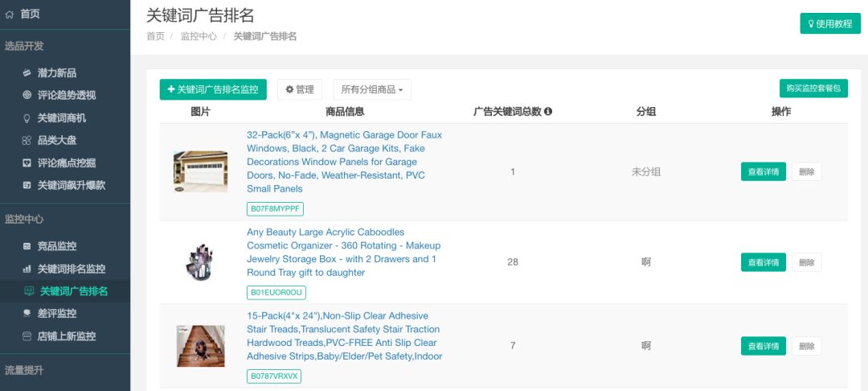
Task: Click the 关键词商机 lightbulb icon
Action: click(x=27, y=118)
